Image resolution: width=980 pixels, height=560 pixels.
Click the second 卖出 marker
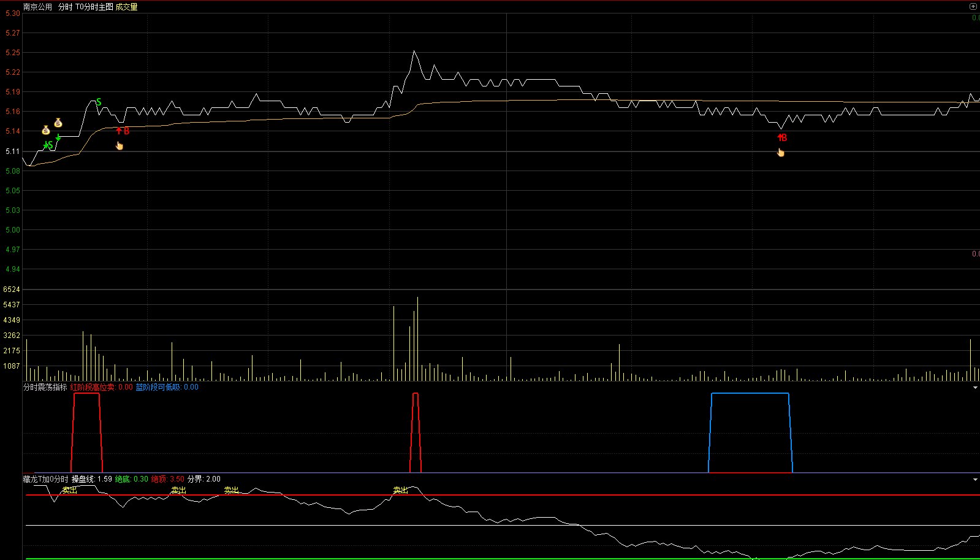tap(179, 490)
